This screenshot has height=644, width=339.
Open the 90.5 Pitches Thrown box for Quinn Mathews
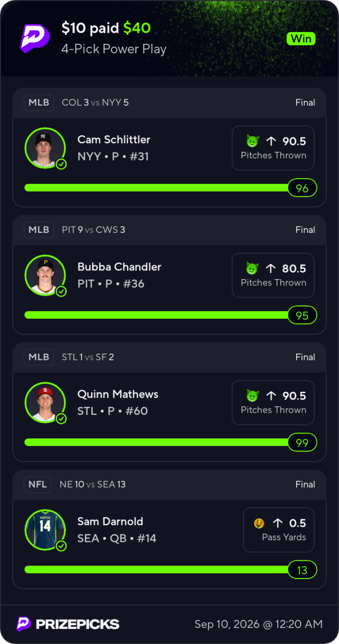point(273,402)
